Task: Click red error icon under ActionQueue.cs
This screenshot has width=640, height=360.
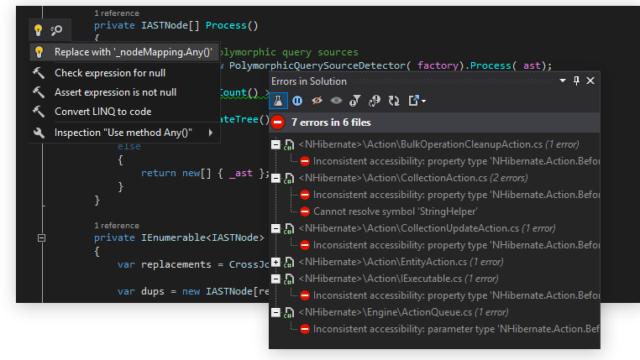Action: point(304,329)
